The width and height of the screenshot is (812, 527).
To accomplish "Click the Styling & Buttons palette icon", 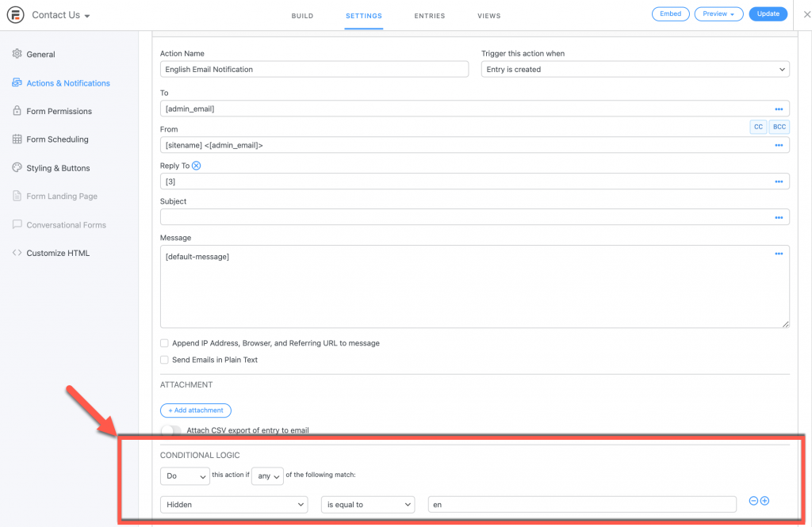I will click(x=17, y=168).
